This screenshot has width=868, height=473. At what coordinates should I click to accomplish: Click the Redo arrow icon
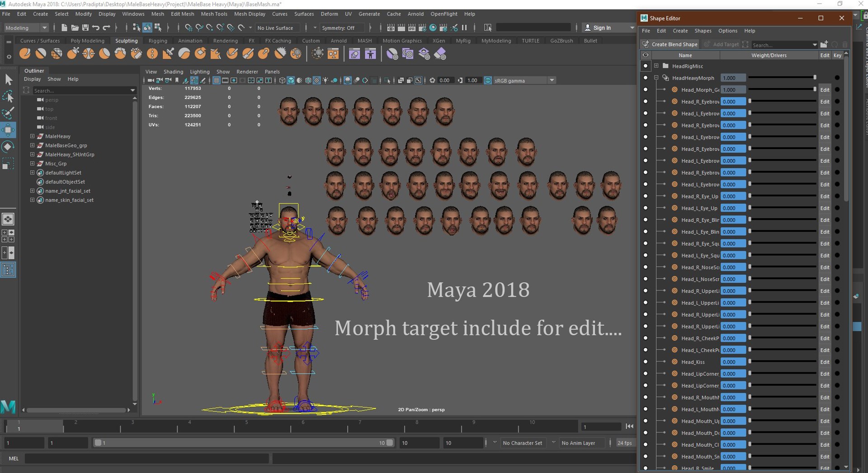coord(107,28)
